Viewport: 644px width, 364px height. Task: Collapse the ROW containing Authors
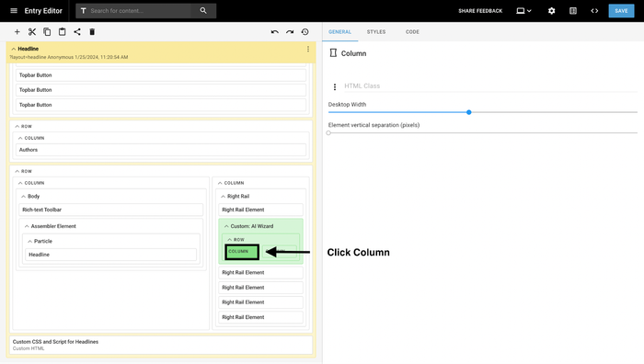(x=17, y=127)
